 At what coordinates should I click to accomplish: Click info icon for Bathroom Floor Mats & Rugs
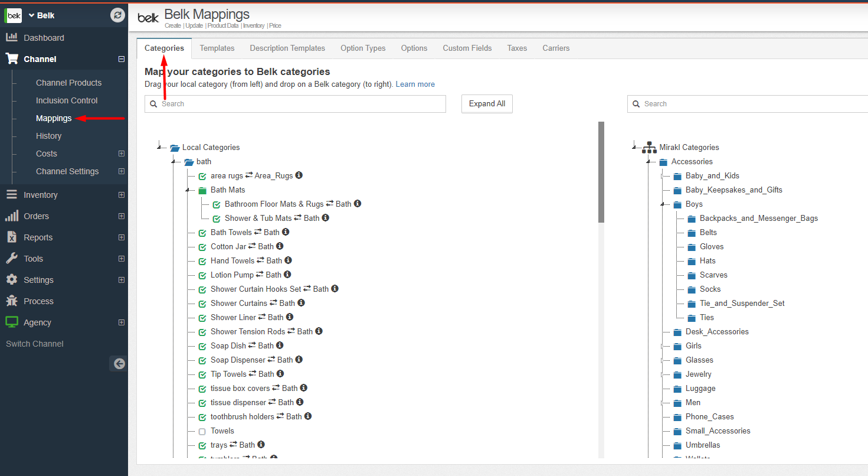click(358, 204)
